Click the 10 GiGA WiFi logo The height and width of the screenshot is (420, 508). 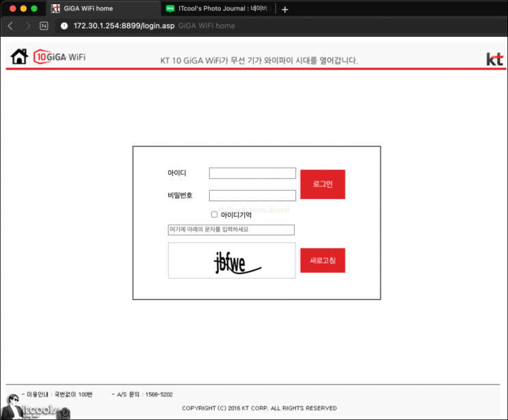[x=59, y=57]
